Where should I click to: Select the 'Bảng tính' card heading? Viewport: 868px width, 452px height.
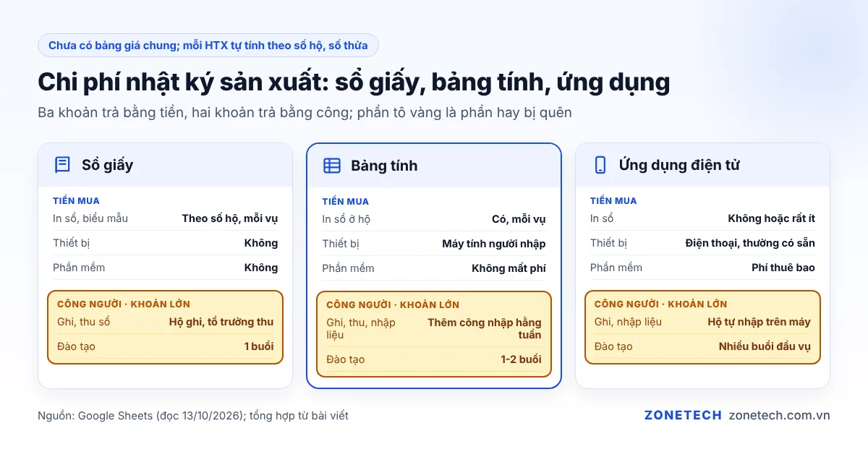coord(384,166)
